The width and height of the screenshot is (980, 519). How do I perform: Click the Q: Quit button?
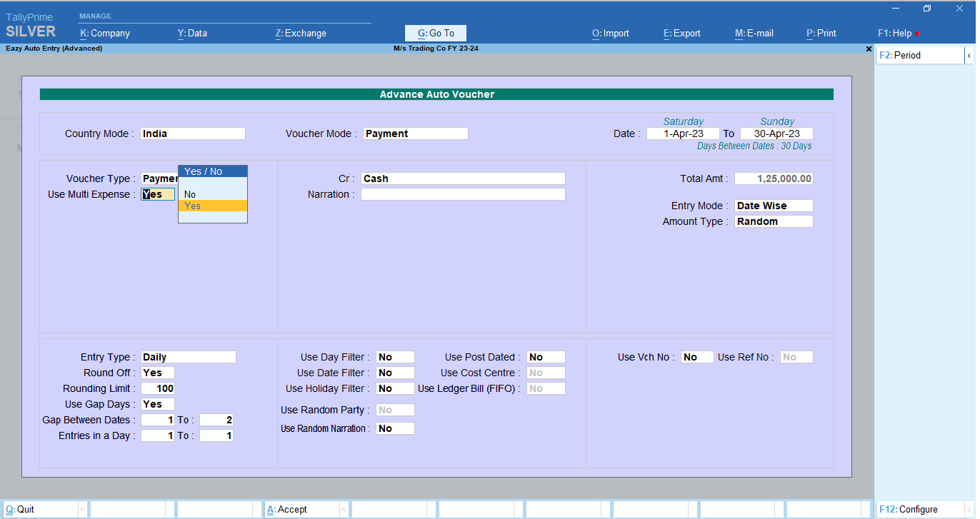[39, 510]
